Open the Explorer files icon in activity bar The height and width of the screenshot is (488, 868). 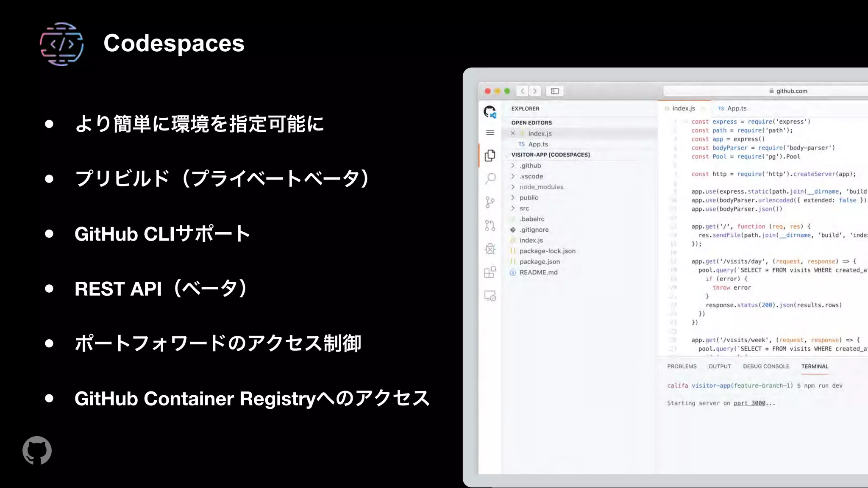coord(490,155)
